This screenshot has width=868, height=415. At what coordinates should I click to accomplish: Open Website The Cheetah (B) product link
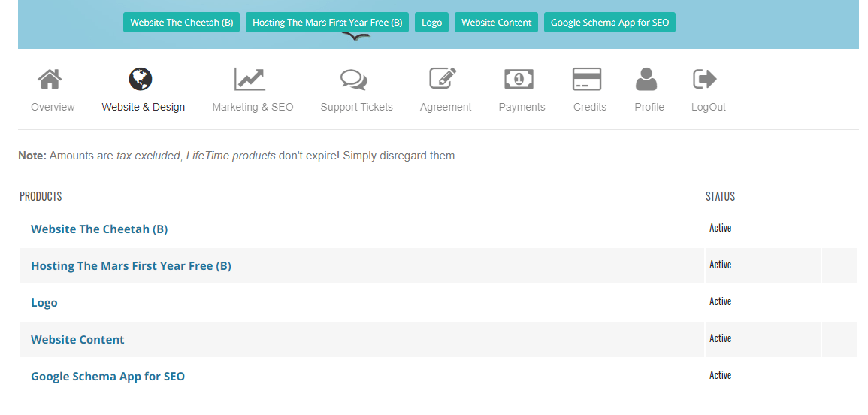pos(99,229)
